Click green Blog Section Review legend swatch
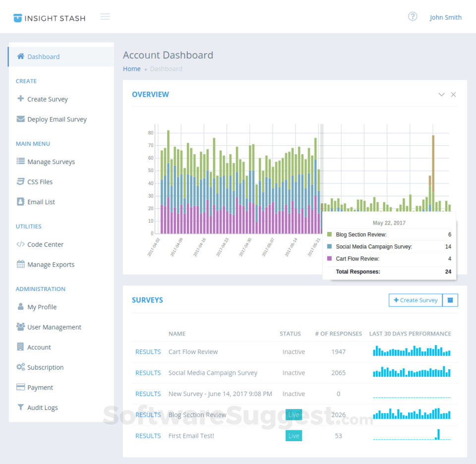 point(329,234)
